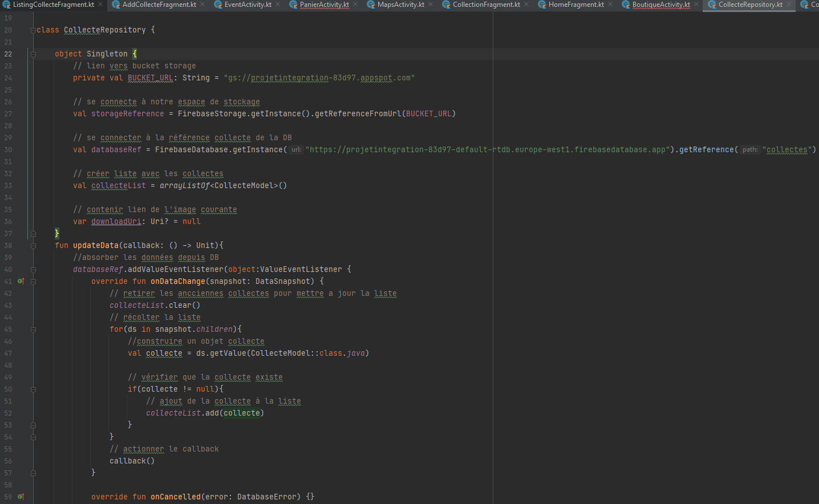The width and height of the screenshot is (819, 504).
Task: Click the fold end marker on line 57
Action: 33,473
